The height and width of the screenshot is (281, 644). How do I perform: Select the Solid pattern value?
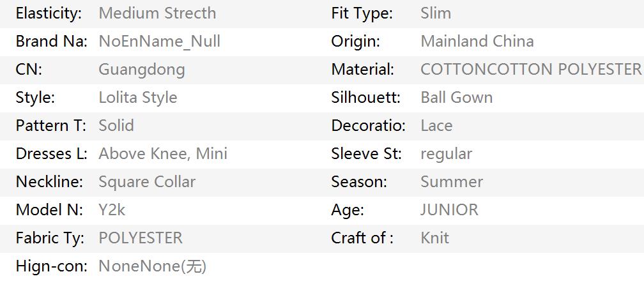point(116,126)
